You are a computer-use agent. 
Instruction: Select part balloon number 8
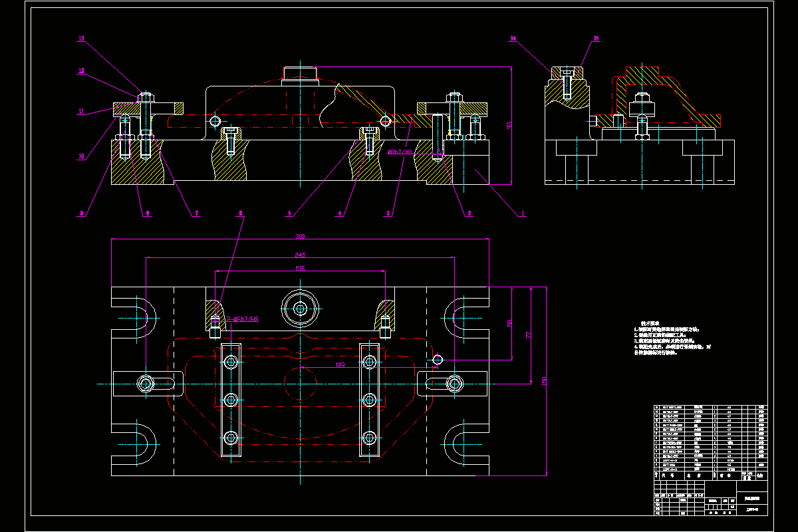coord(148,213)
